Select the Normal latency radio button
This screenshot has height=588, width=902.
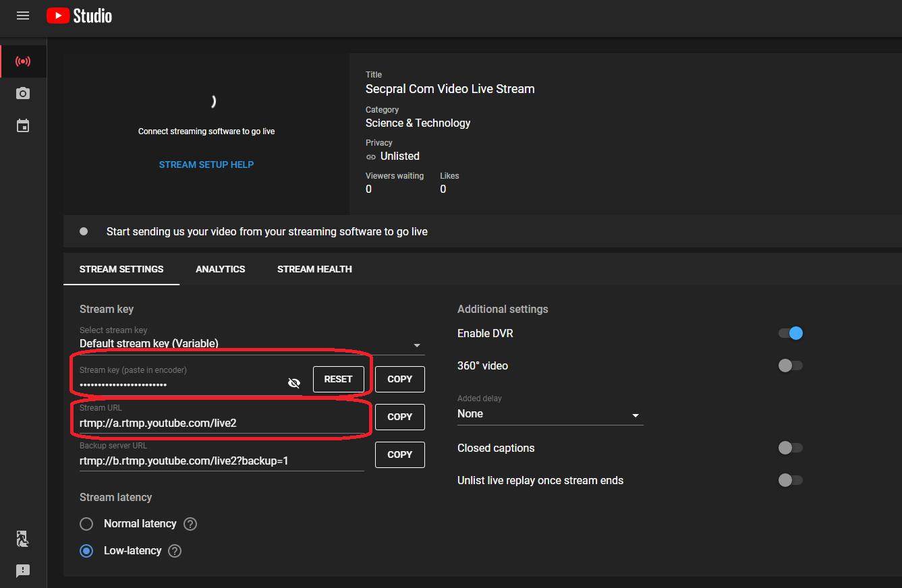[x=86, y=524]
